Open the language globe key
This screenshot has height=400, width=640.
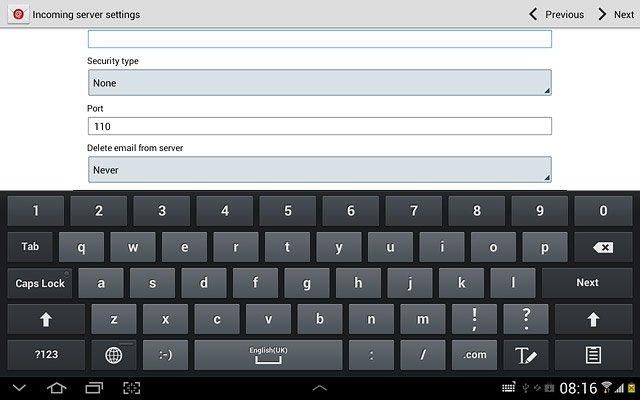[x=113, y=355]
